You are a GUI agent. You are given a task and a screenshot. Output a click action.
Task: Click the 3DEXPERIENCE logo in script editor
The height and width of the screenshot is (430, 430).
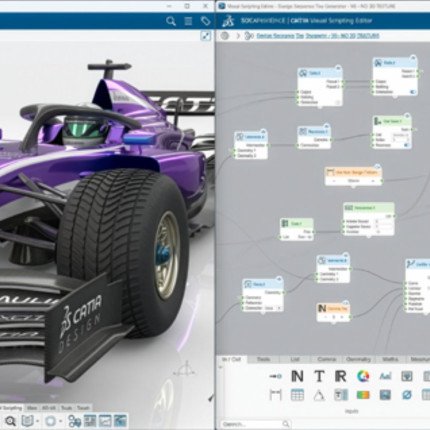click(x=228, y=21)
